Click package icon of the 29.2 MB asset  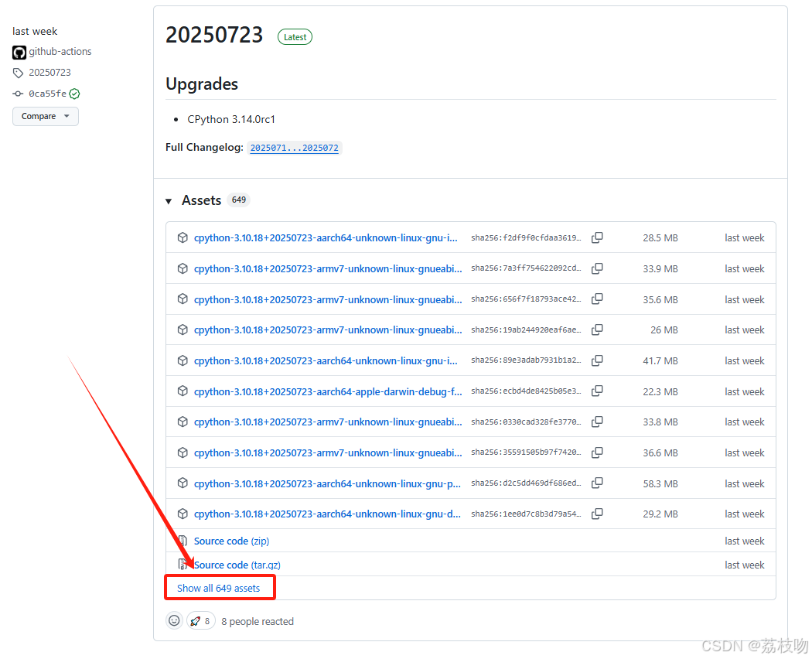(x=183, y=514)
